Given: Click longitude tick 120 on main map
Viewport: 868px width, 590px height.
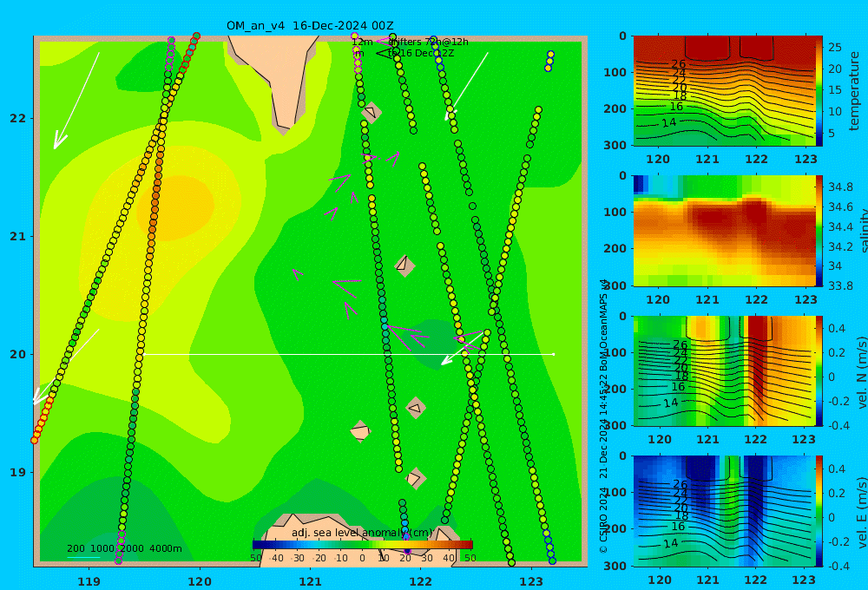Looking at the screenshot, I should point(200,581).
